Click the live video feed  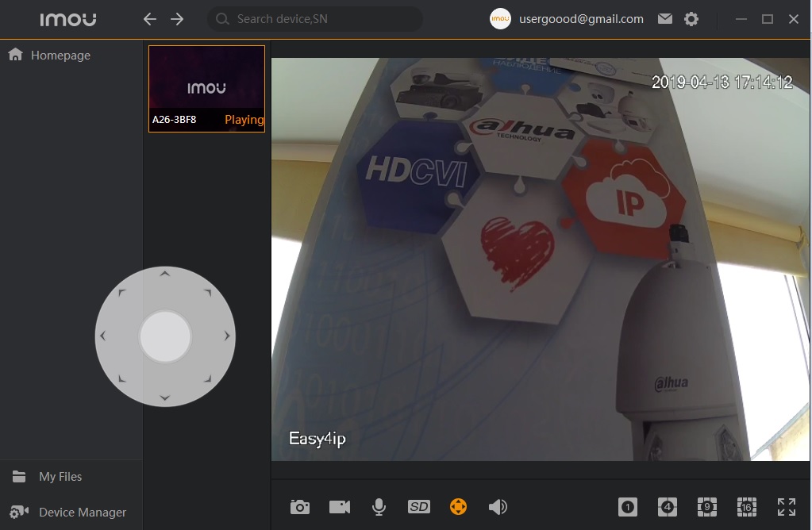tap(540, 259)
